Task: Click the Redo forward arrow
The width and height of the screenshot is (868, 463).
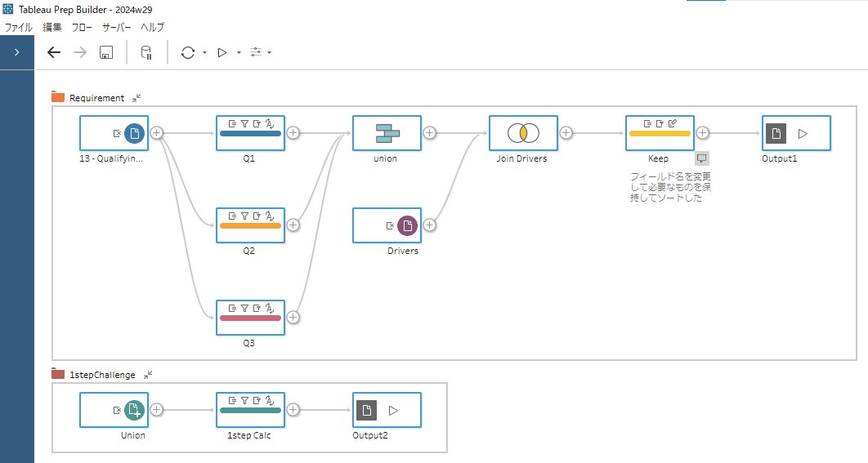Action: (x=80, y=52)
